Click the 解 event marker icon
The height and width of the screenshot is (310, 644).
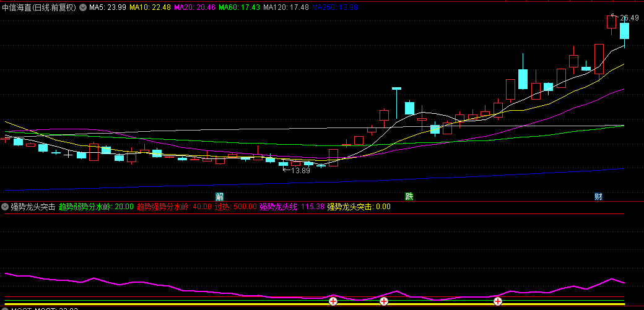tap(220, 196)
